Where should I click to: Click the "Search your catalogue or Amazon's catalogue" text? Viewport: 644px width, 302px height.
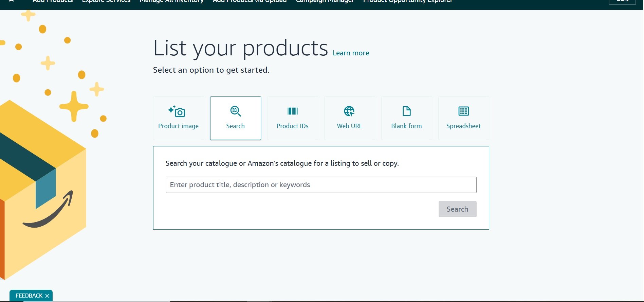[x=282, y=163]
